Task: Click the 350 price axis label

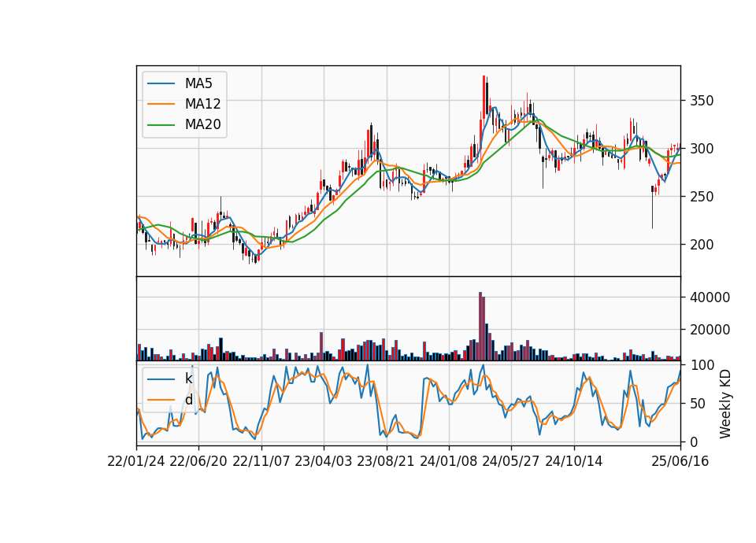Action: coord(702,101)
